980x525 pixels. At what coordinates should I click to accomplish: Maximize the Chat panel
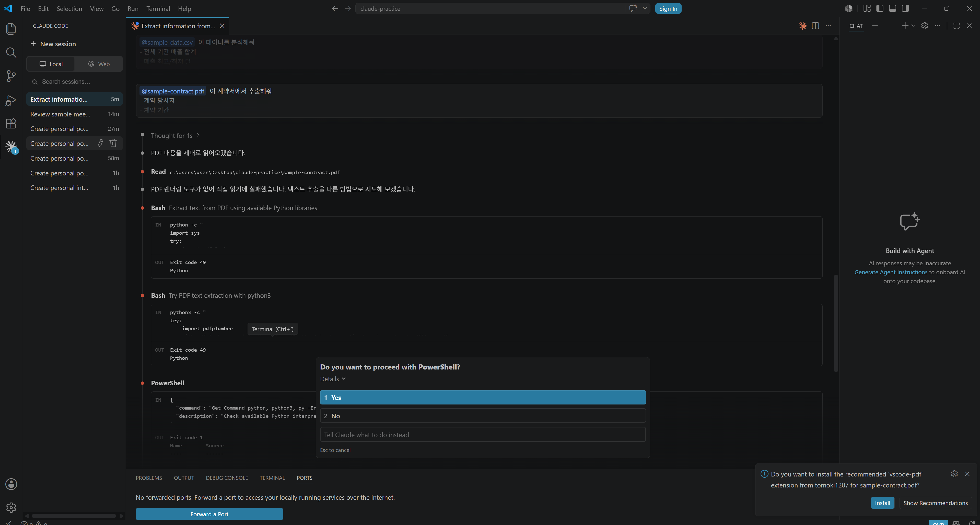pyautogui.click(x=956, y=26)
